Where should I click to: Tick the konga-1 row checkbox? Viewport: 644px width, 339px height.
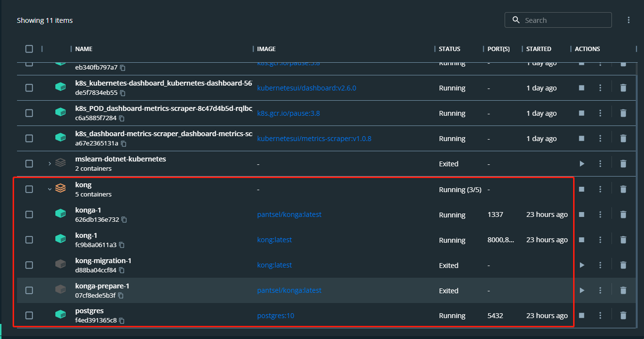[29, 214]
